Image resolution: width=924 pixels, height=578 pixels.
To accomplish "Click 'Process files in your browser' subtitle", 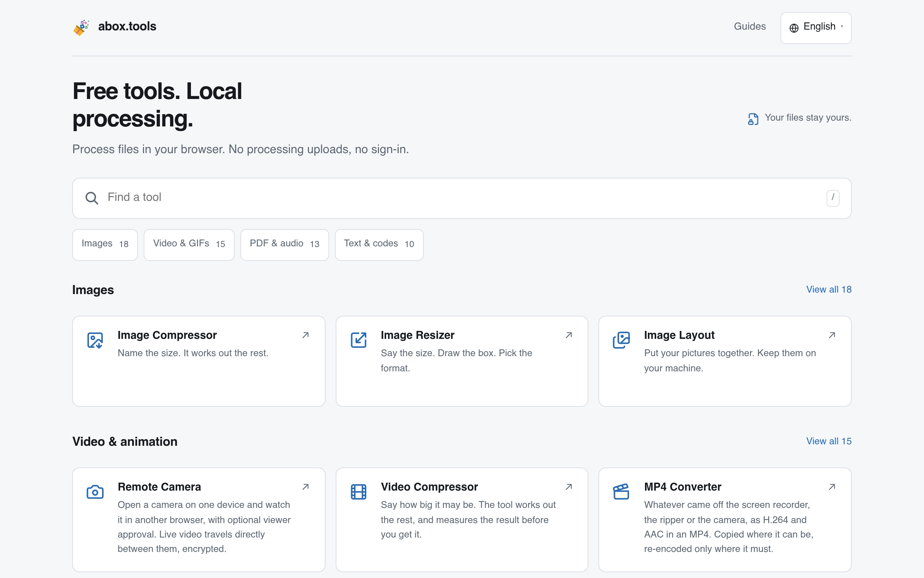I will [240, 150].
